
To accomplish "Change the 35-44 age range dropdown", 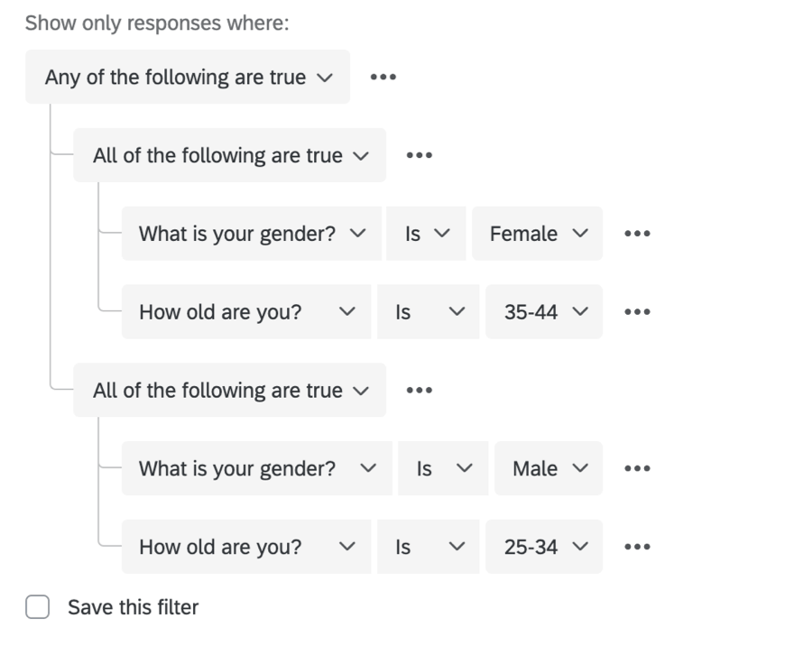I will pos(544,313).
